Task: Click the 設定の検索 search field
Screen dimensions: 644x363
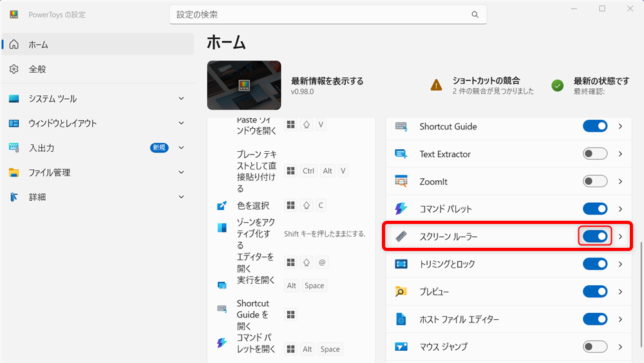Action: (328, 14)
